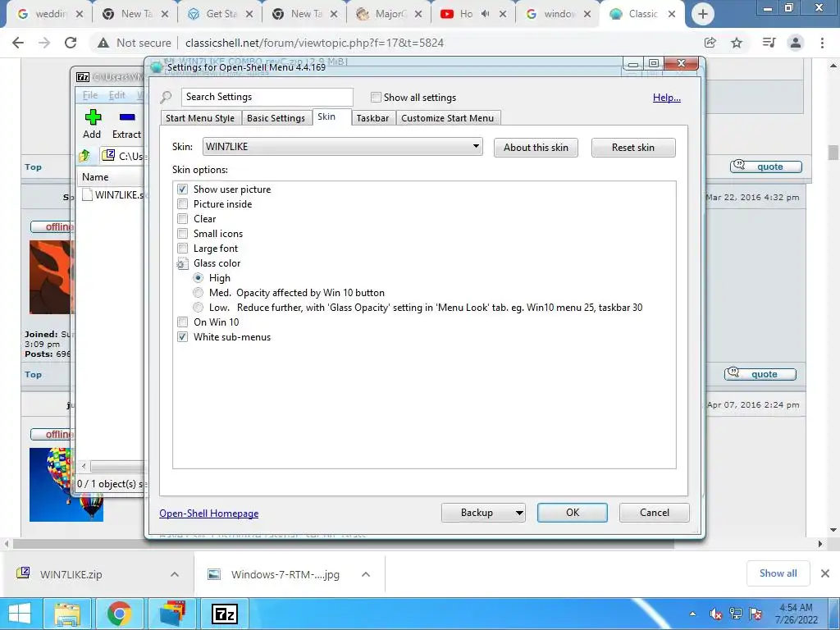Click the Chrome reload icon
This screenshot has width=840, height=630.
(71, 43)
